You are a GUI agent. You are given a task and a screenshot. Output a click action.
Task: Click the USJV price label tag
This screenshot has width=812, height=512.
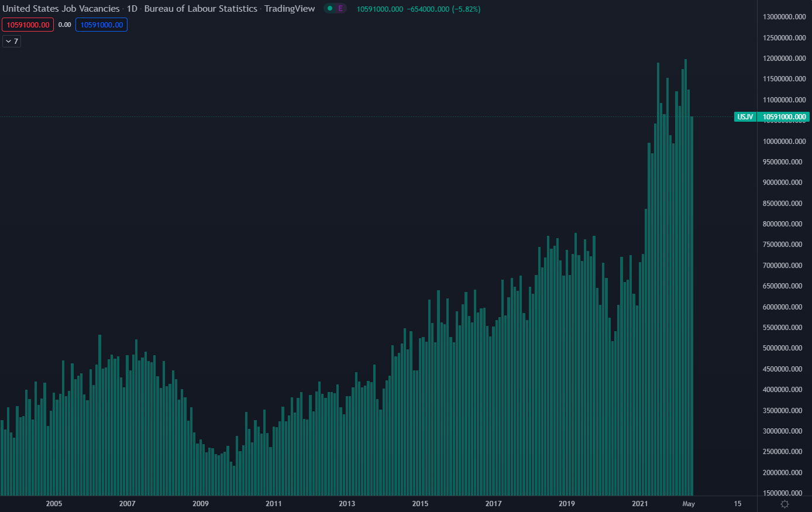[x=745, y=117]
